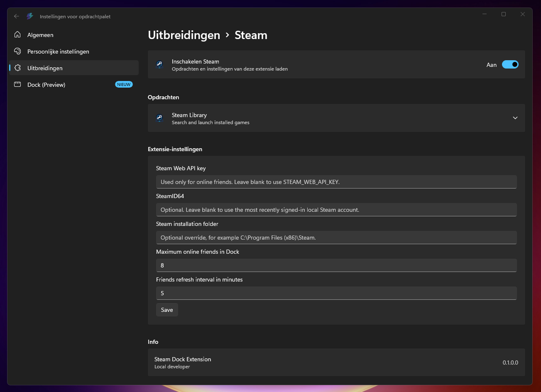Image resolution: width=541 pixels, height=392 pixels.
Task: Click the back arrow in title bar
Action: 17,16
